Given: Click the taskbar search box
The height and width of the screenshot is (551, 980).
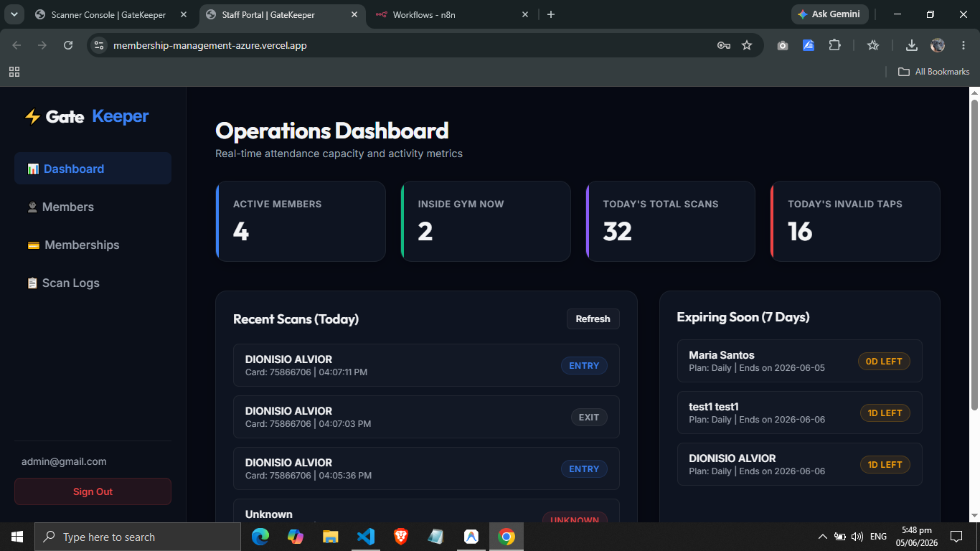Looking at the screenshot, I should [138, 537].
